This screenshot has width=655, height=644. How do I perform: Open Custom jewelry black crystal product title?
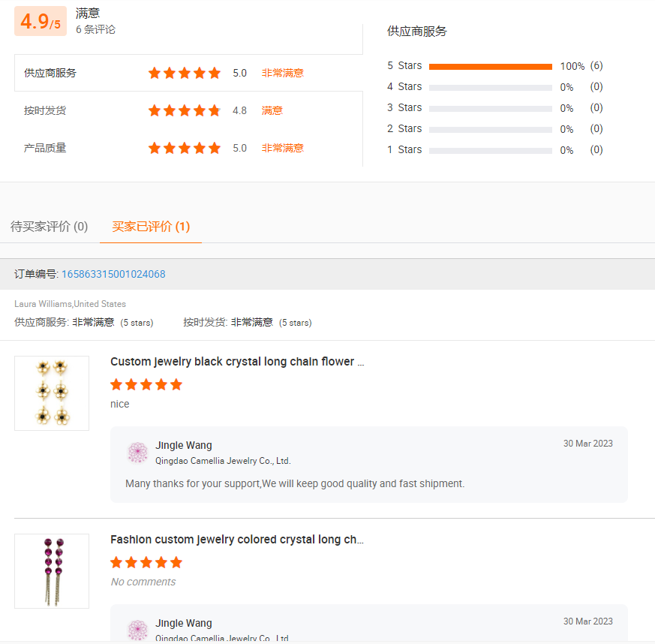click(237, 362)
